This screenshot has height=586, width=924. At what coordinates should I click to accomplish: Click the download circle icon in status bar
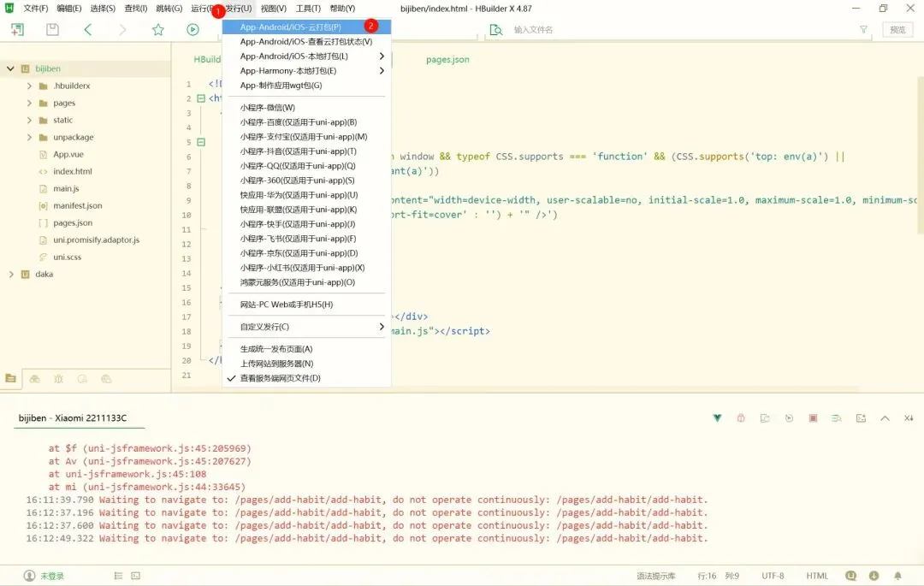tap(874, 576)
